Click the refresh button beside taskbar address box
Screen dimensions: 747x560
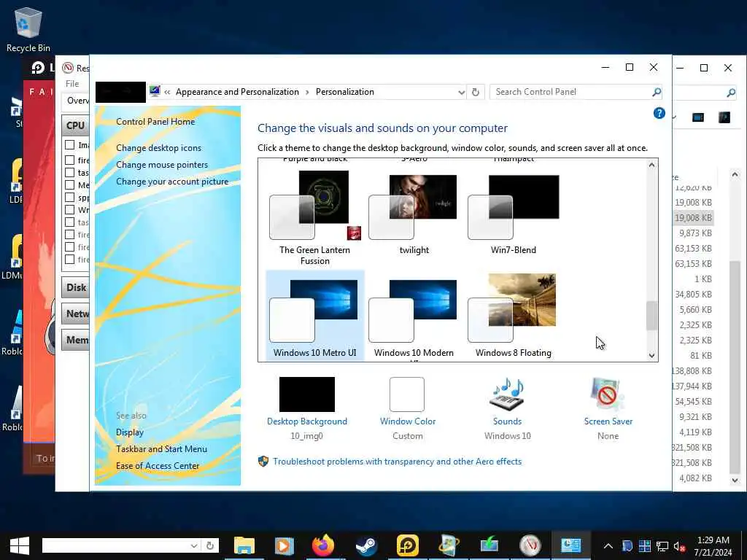(x=209, y=545)
